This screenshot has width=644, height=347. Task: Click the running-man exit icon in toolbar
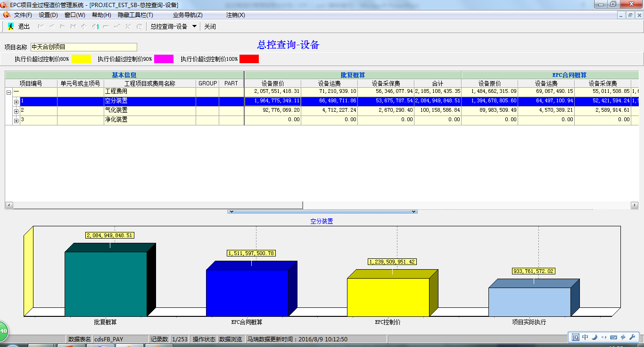point(11,27)
